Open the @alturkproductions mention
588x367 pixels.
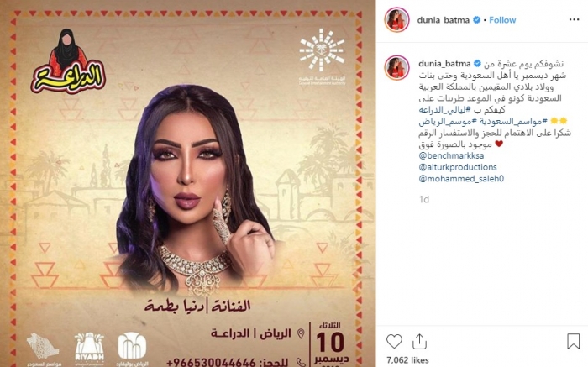pos(458,167)
